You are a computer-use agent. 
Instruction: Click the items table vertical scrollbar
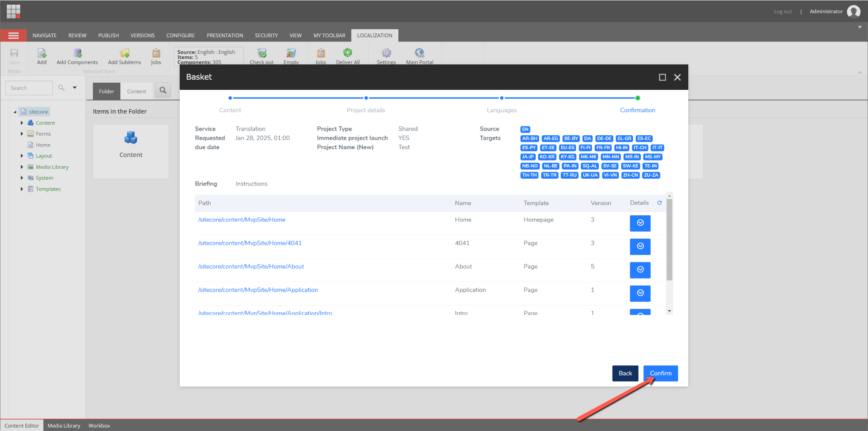pos(669,240)
